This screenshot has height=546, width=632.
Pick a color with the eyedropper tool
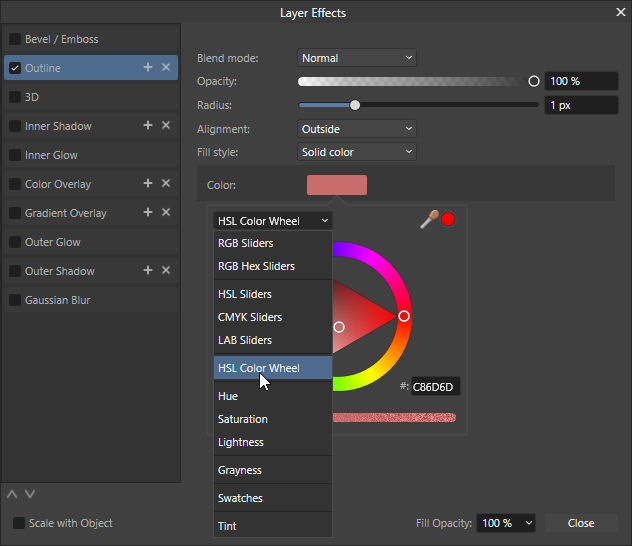click(x=429, y=220)
